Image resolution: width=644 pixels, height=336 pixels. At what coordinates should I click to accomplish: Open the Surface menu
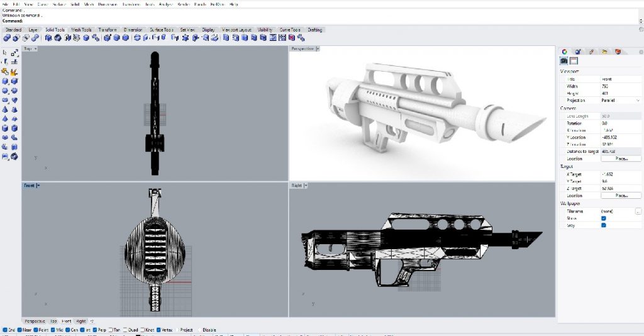click(60, 4)
